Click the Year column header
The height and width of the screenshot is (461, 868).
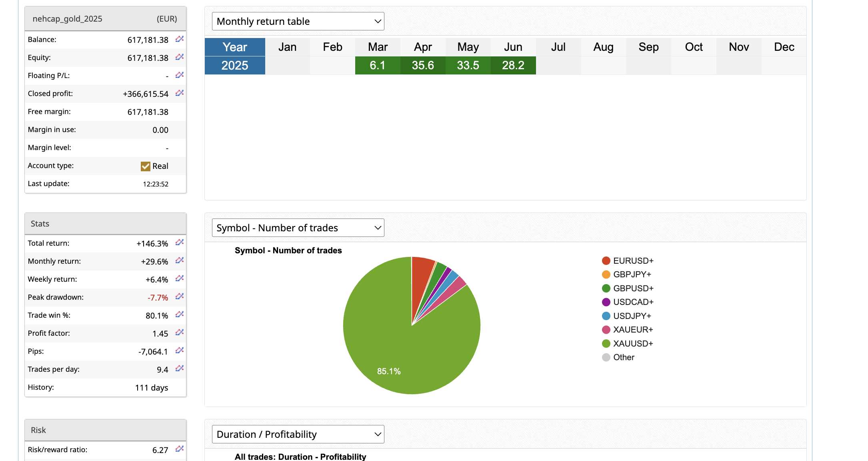click(x=235, y=47)
